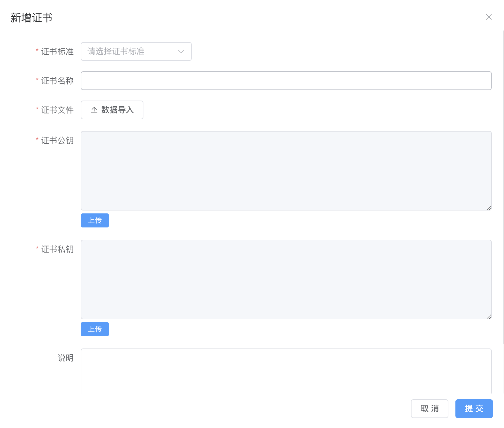Click 上传 under 证书公钥

[95, 220]
